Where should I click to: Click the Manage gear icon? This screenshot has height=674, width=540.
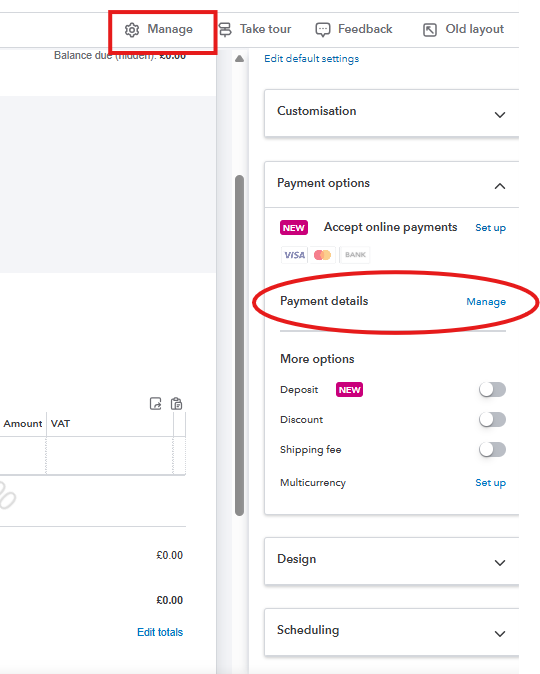(x=132, y=30)
